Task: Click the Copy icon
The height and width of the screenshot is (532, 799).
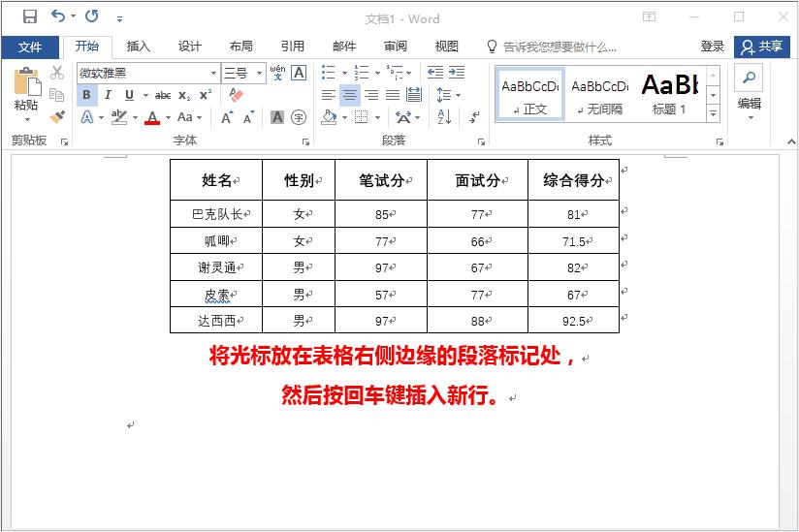Action: point(56,95)
